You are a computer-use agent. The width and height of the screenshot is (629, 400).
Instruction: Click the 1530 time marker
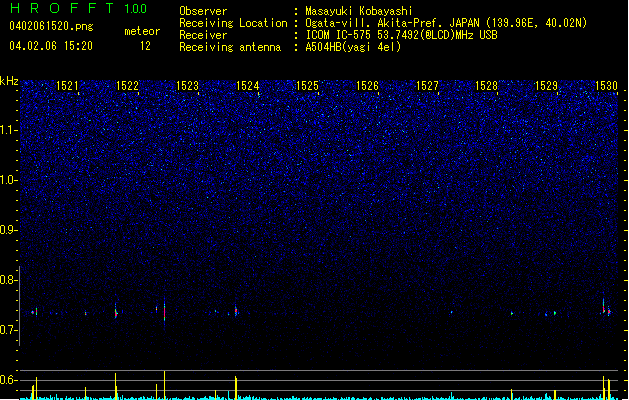pos(606,85)
